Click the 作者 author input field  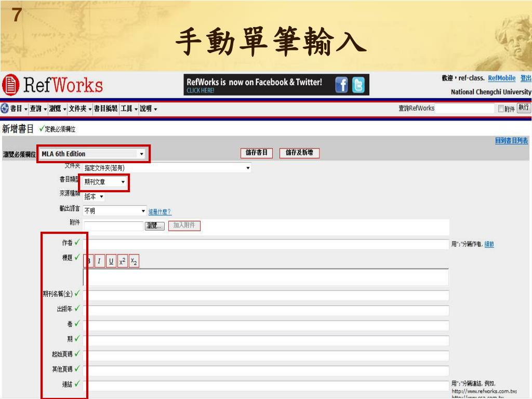click(x=267, y=244)
